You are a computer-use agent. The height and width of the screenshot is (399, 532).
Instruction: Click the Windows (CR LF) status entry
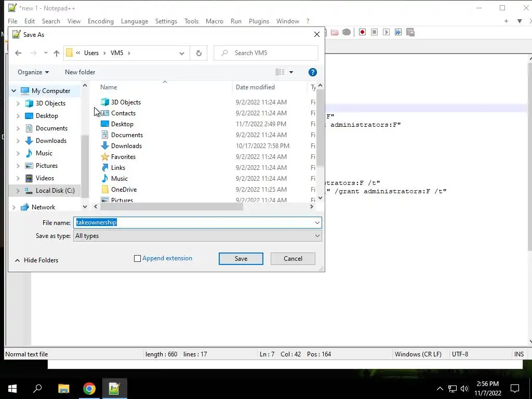click(x=418, y=354)
